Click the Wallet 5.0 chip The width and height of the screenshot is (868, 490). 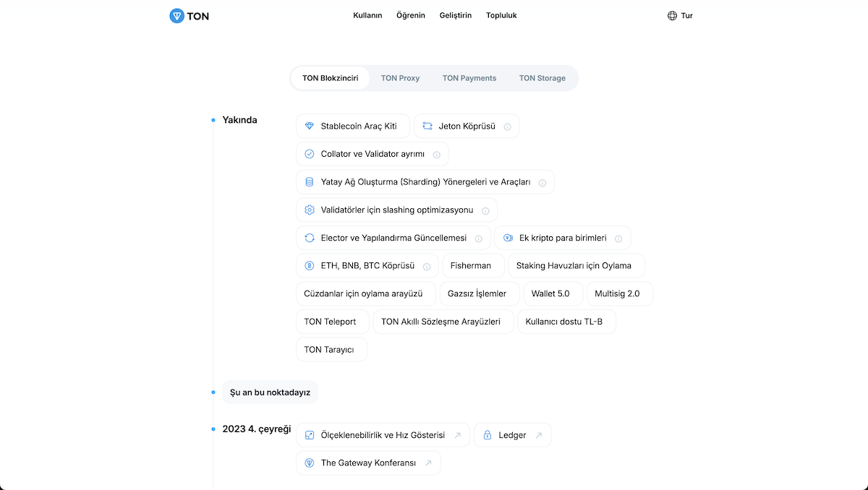point(550,294)
